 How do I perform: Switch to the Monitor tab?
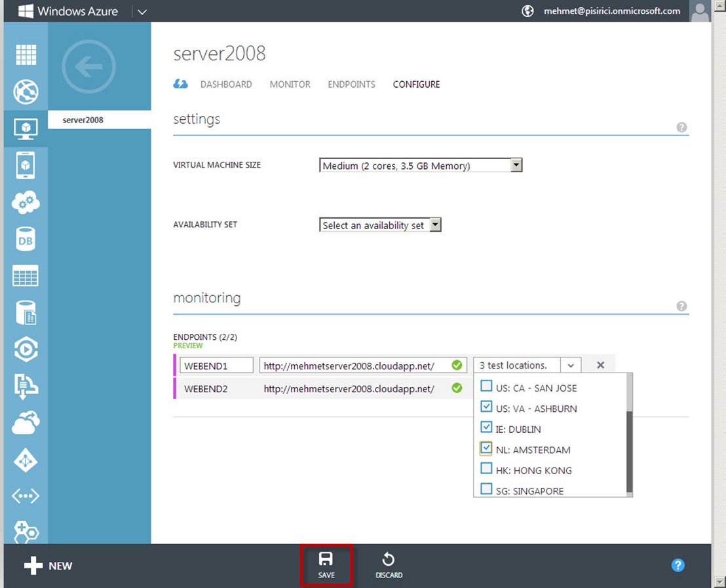pyautogui.click(x=290, y=84)
